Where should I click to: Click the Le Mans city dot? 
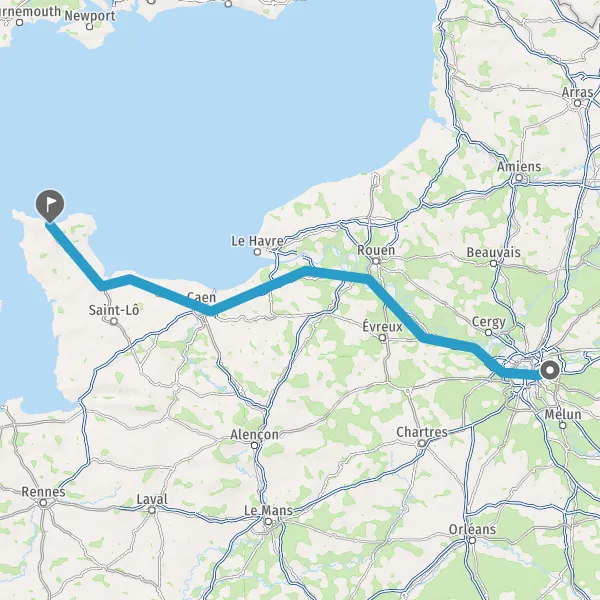pos(269,522)
